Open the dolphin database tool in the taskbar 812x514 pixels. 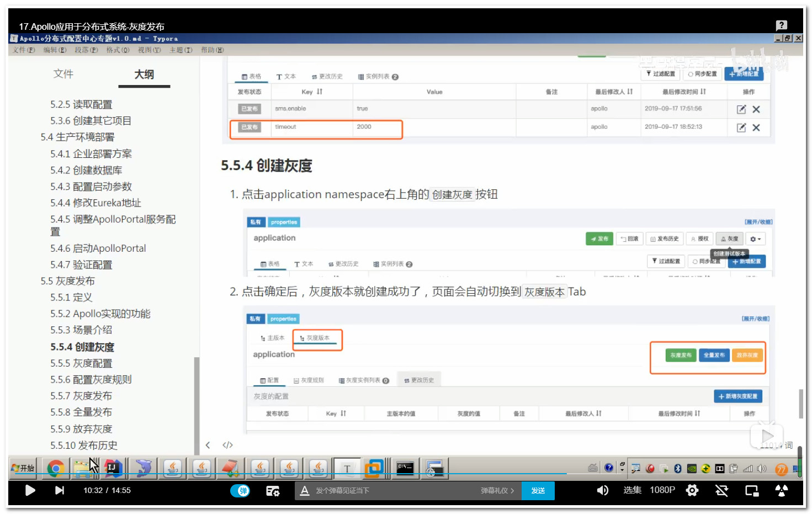tap(144, 468)
